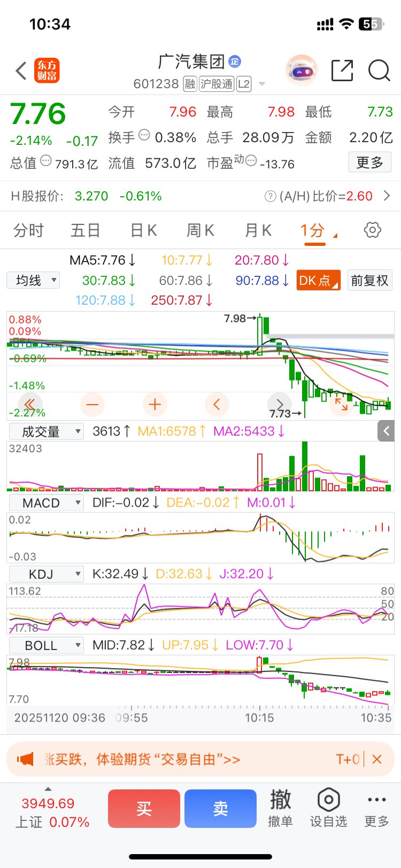
Task: Tap the back arrow icon
Action: (21, 71)
